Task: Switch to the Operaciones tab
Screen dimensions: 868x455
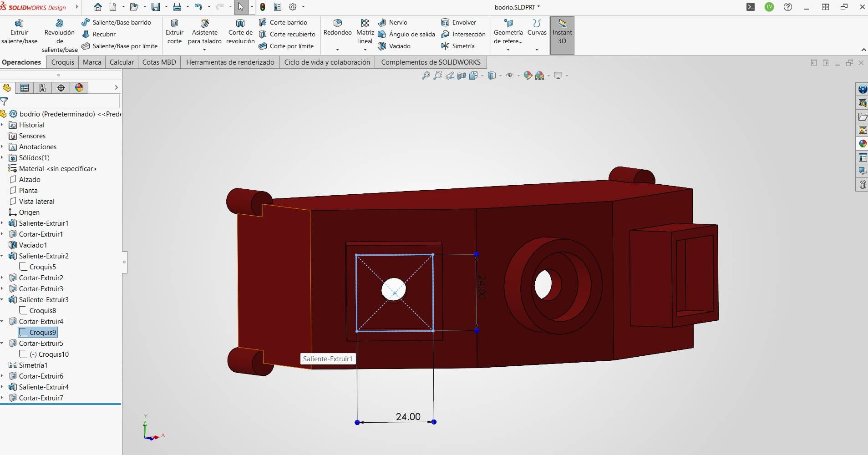Action: pos(21,62)
